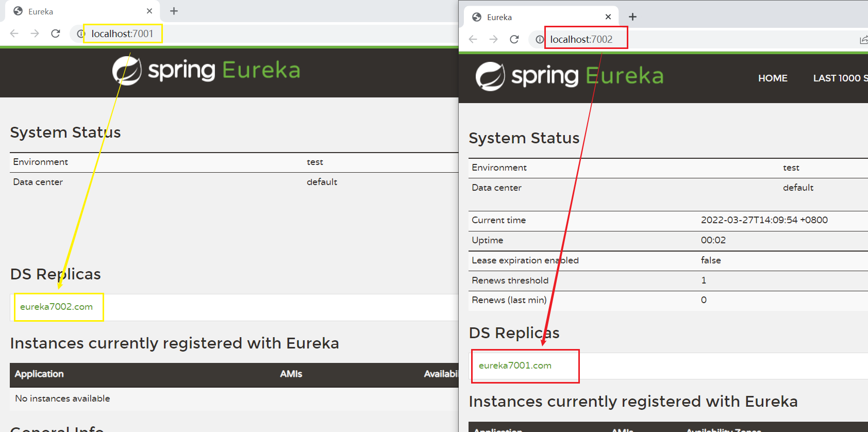
Task: Click back arrow in localhost:7001 window
Action: (14, 34)
